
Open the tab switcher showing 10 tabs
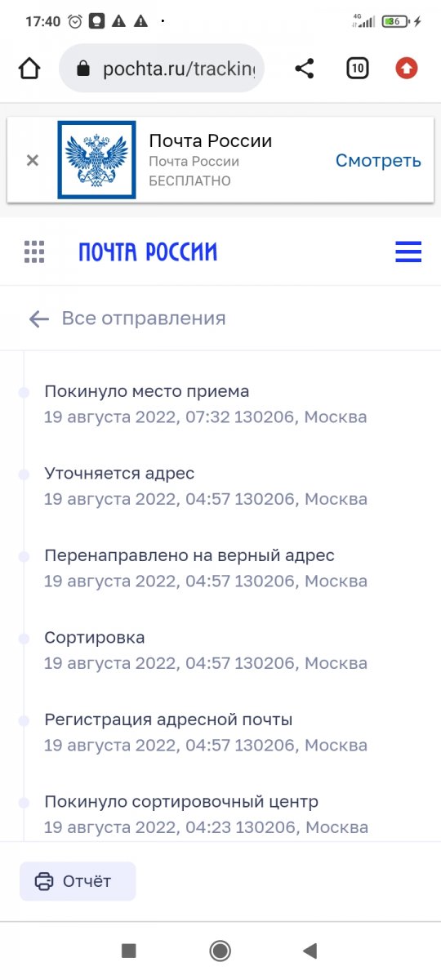357,69
